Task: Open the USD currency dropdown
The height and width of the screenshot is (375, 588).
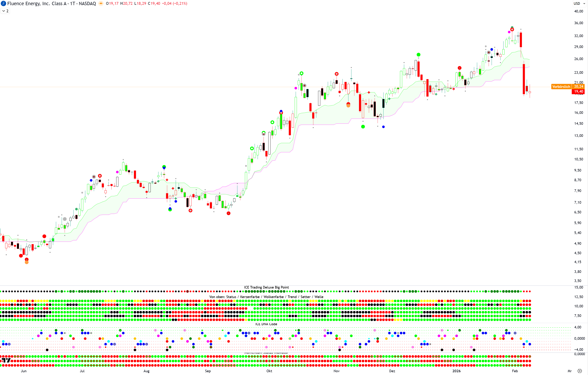Action: [x=579, y=3]
